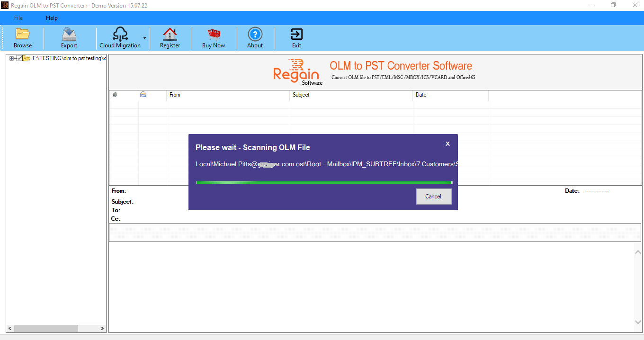This screenshot has height=340, width=644.
Task: Click the Export toolbar icon
Action: click(69, 37)
